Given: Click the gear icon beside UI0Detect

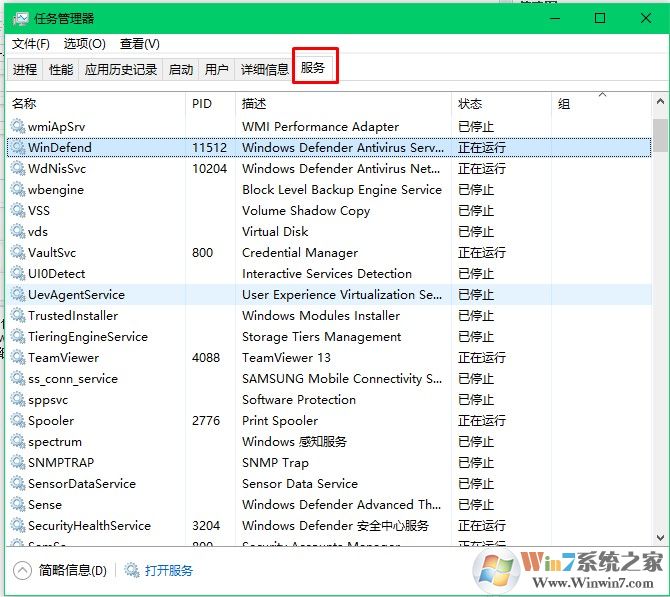Looking at the screenshot, I should tap(18, 273).
